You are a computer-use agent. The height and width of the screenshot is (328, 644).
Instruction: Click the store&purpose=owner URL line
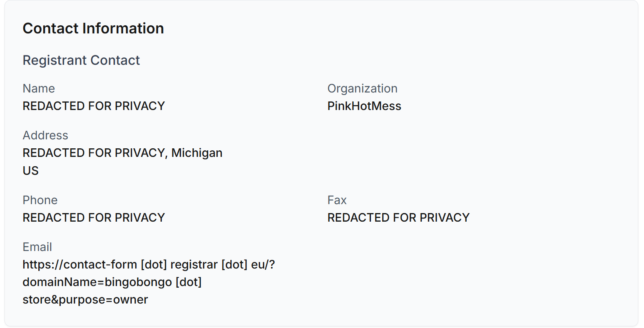pyautogui.click(x=85, y=299)
